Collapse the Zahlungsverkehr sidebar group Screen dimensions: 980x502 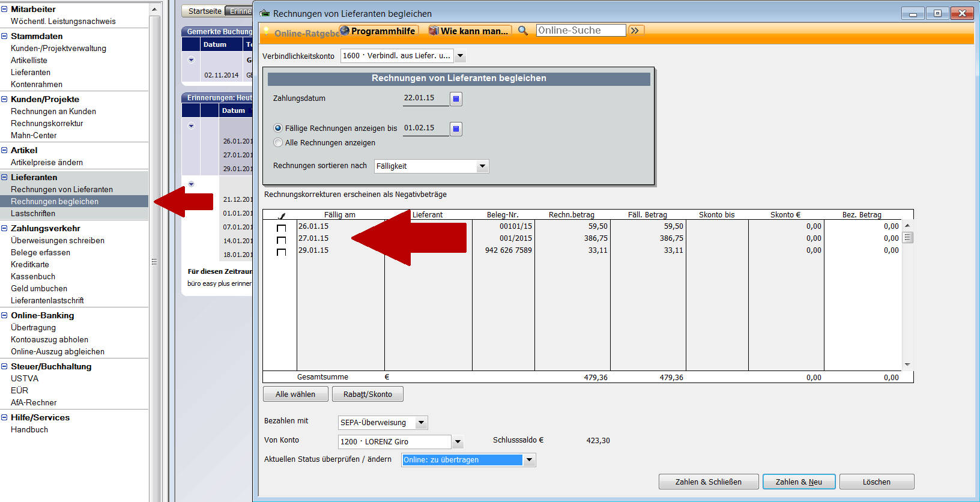point(5,229)
